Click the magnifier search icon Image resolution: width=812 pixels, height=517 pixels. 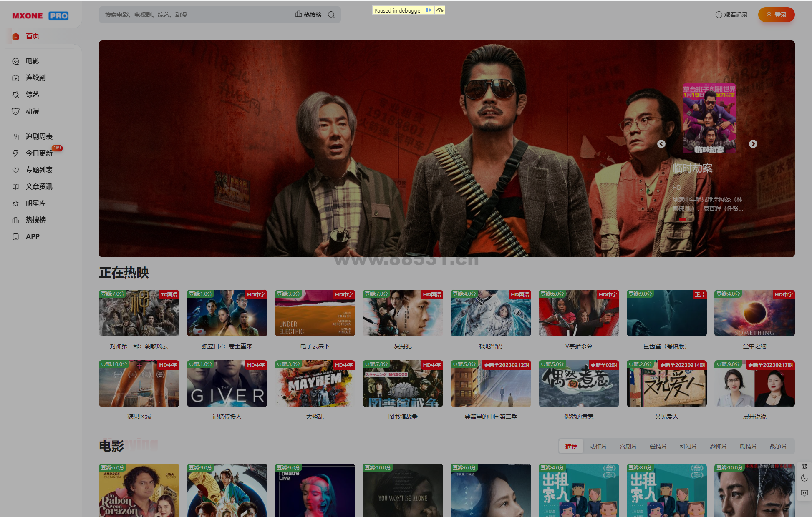pyautogui.click(x=331, y=15)
